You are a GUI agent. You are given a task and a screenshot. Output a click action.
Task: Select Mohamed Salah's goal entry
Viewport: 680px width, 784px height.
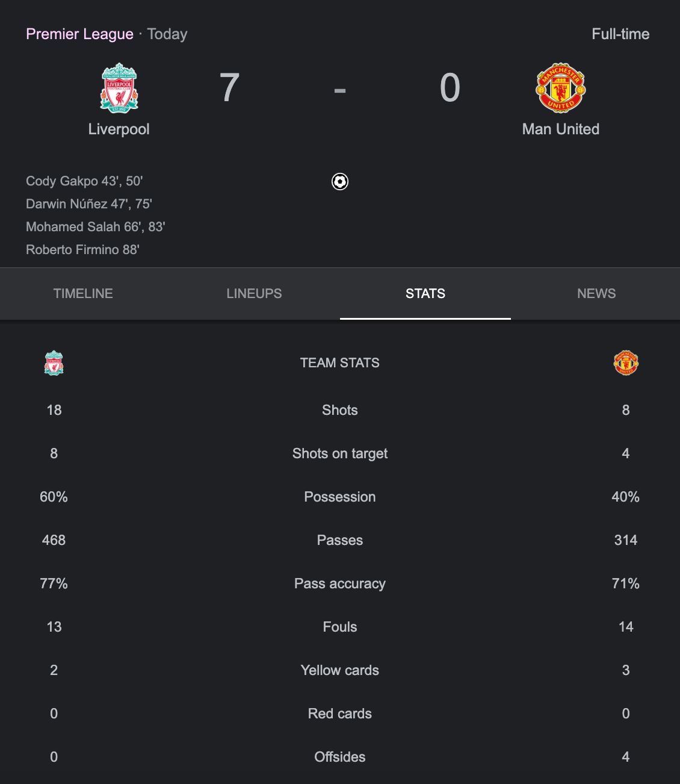pos(96,227)
